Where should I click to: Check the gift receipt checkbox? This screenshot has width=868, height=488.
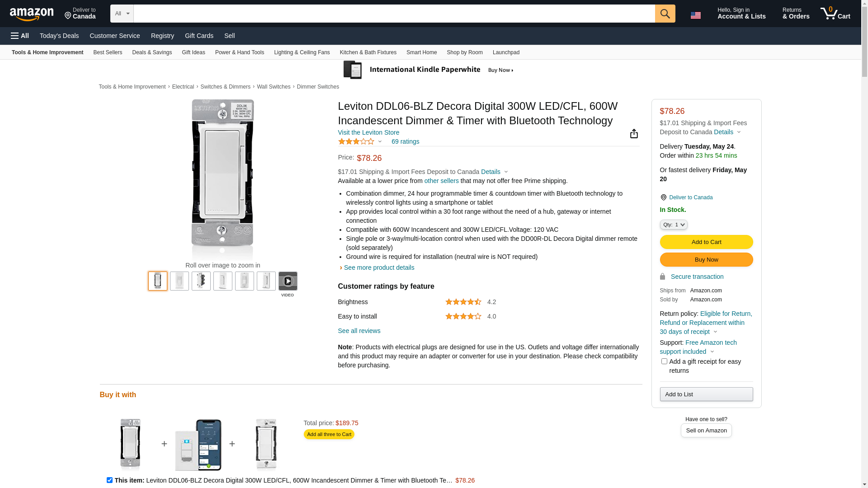click(x=664, y=361)
